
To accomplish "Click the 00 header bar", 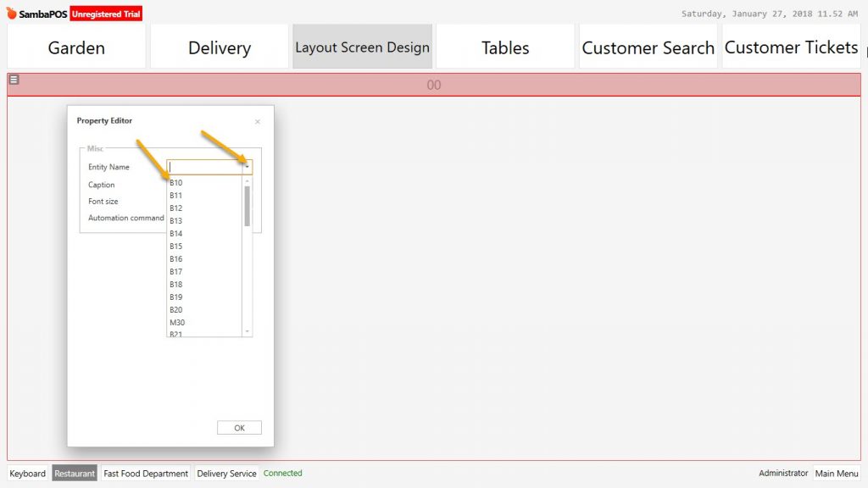I will tap(434, 85).
